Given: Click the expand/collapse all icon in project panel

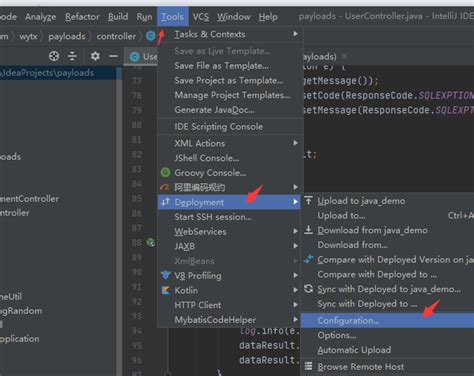Looking at the screenshot, I should click(x=72, y=56).
